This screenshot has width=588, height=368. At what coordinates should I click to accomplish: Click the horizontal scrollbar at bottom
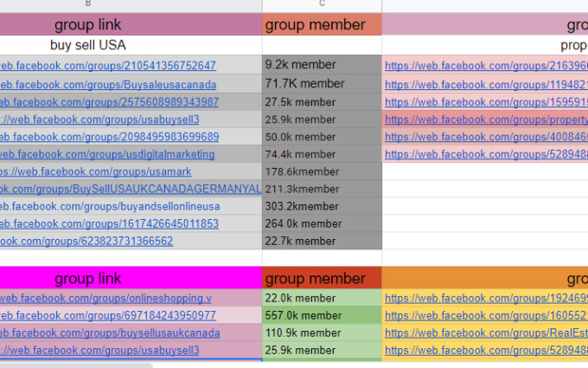coord(76,365)
